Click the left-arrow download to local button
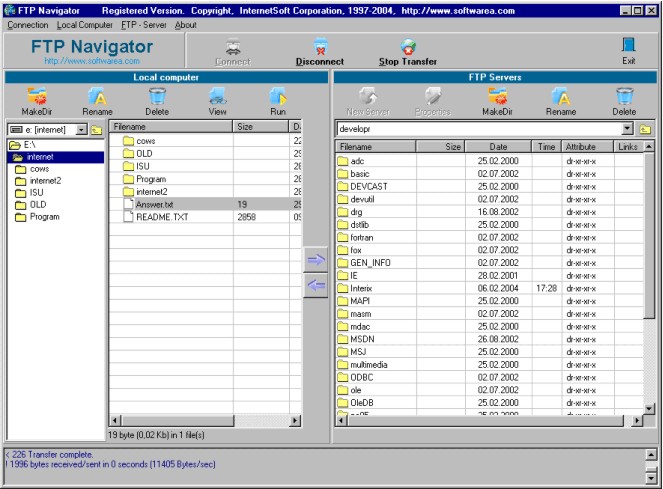This screenshot has width=663, height=489. 316,286
